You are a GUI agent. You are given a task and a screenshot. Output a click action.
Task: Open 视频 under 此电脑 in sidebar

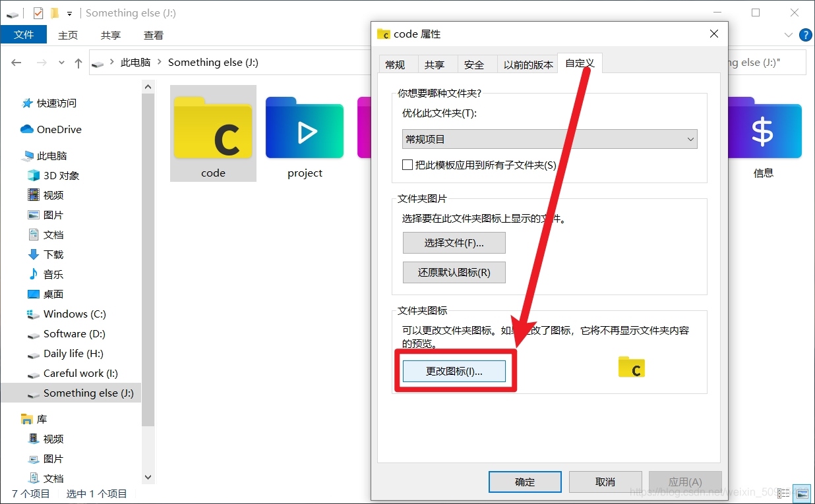coord(45,196)
